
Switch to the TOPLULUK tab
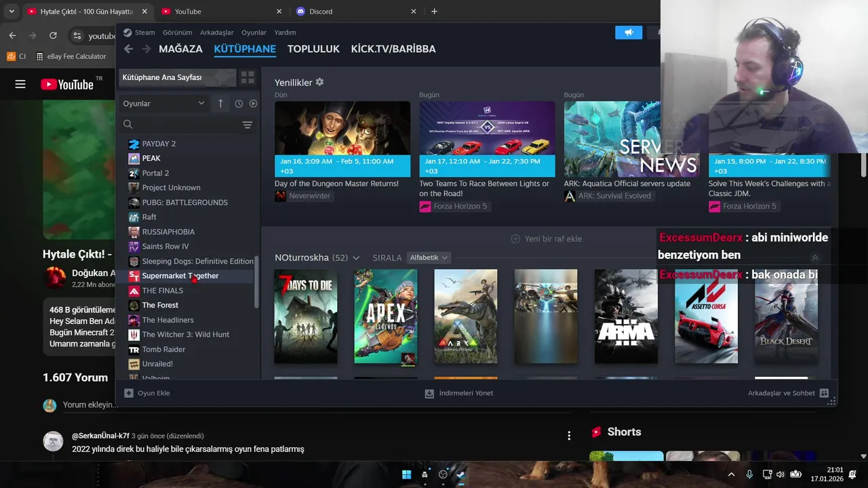click(x=313, y=49)
